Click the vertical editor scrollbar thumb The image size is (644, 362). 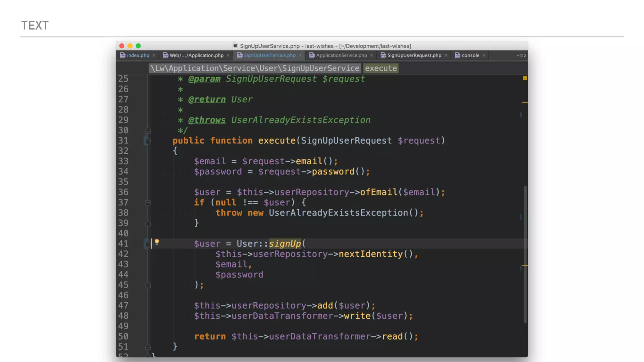tap(525, 255)
